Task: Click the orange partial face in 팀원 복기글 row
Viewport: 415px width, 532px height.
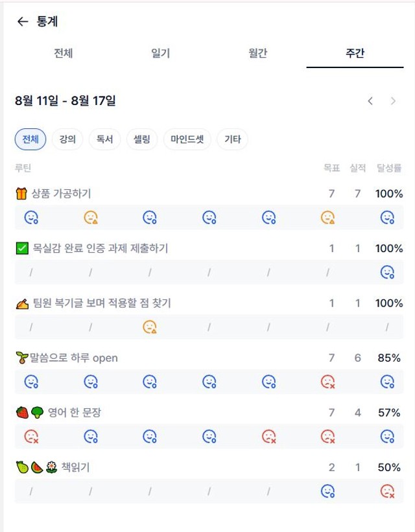Action: point(149,327)
